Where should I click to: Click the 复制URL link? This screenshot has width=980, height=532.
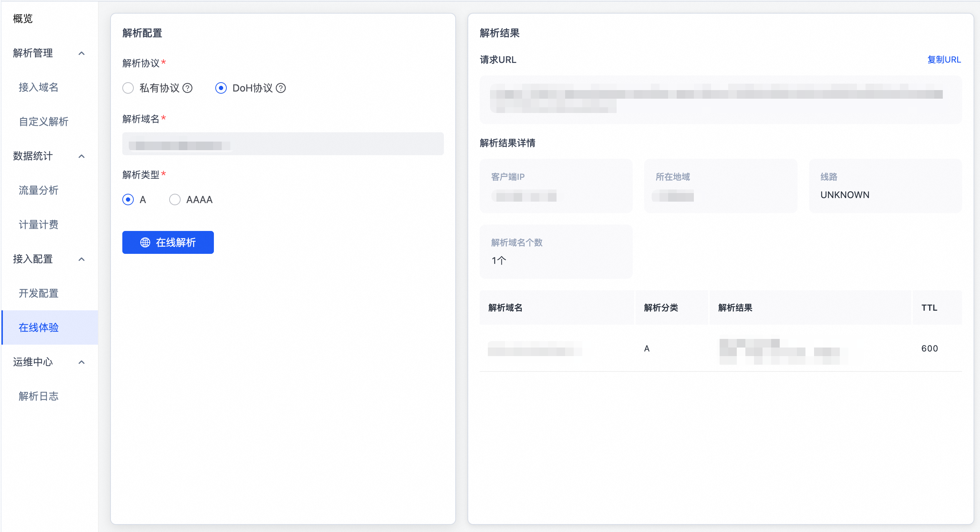944,60
